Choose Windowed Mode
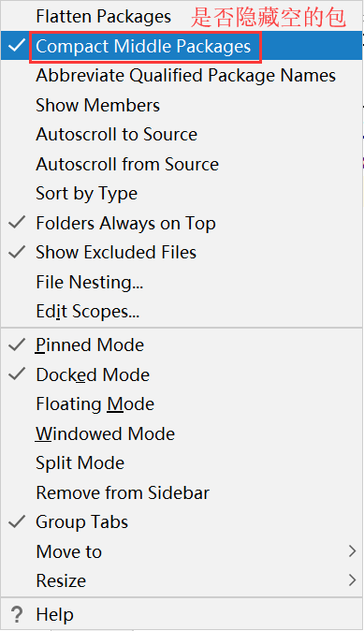The image size is (364, 631). (181, 433)
